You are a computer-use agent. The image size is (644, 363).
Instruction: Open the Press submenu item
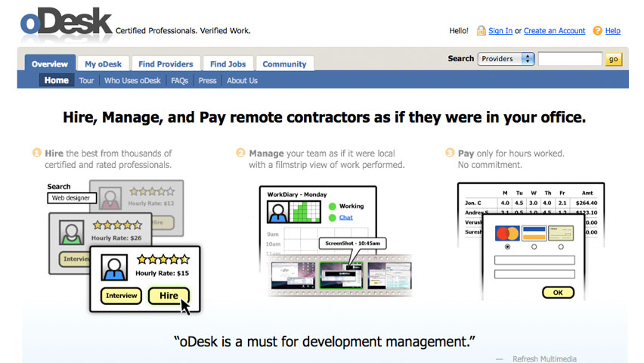(207, 81)
